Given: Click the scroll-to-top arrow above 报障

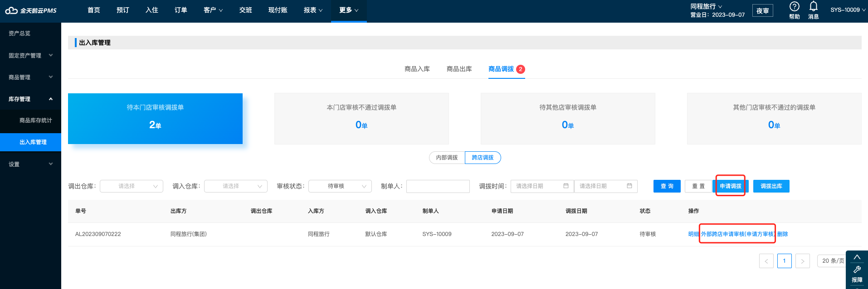Looking at the screenshot, I should point(857,257).
